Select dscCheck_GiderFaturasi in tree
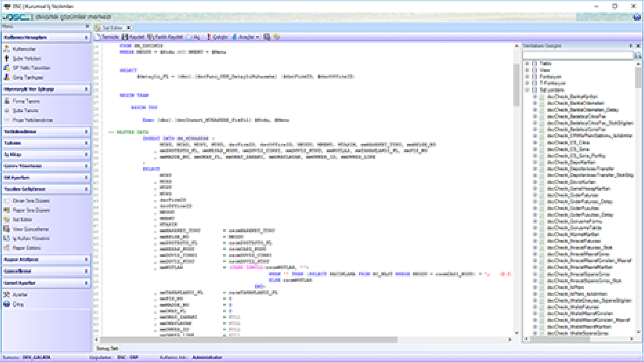This screenshot has width=644, height=362. [x=573, y=195]
